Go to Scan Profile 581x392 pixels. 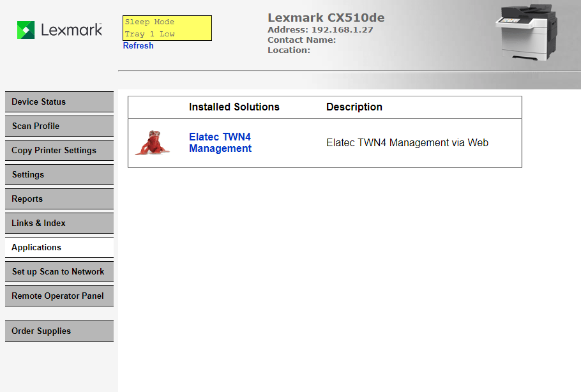[59, 126]
